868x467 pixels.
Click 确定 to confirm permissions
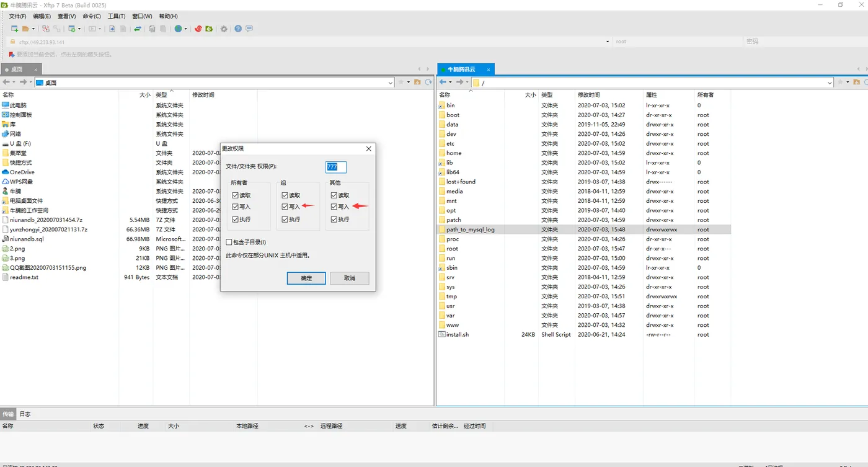[x=306, y=278]
